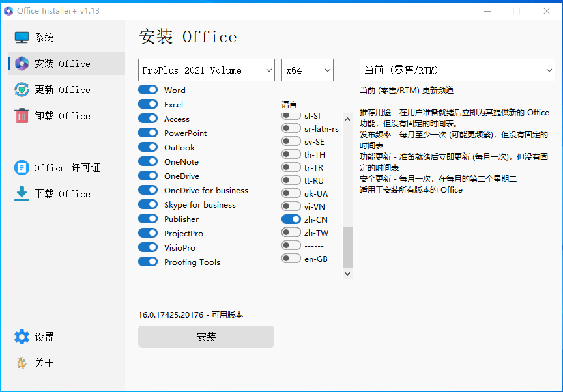Viewport: 563px width, 392px height.
Task: Enable uk-UA language toggle
Action: click(x=291, y=193)
